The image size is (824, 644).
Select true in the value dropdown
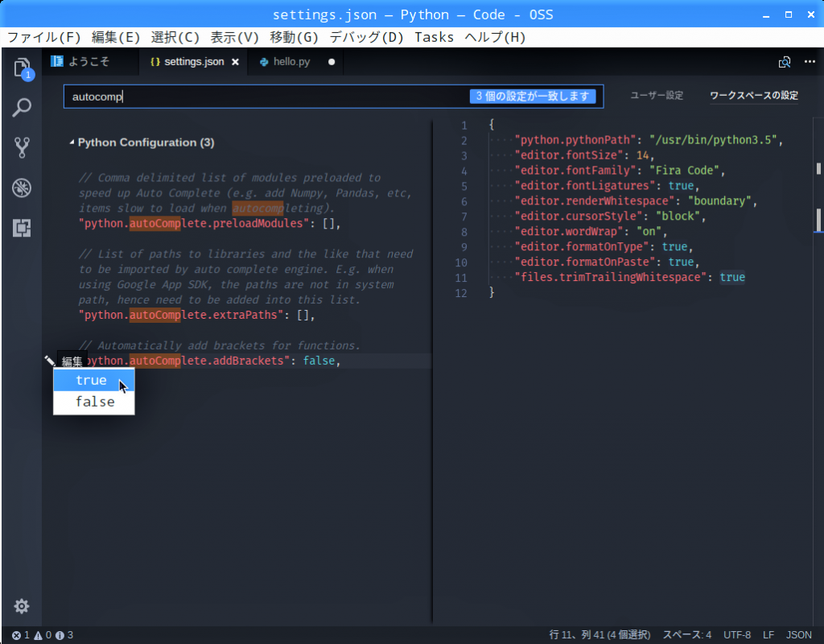tap(94, 380)
